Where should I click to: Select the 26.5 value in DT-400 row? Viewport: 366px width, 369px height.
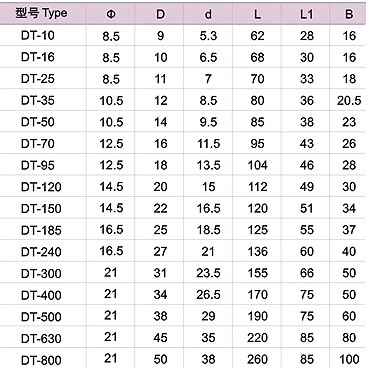click(x=208, y=295)
